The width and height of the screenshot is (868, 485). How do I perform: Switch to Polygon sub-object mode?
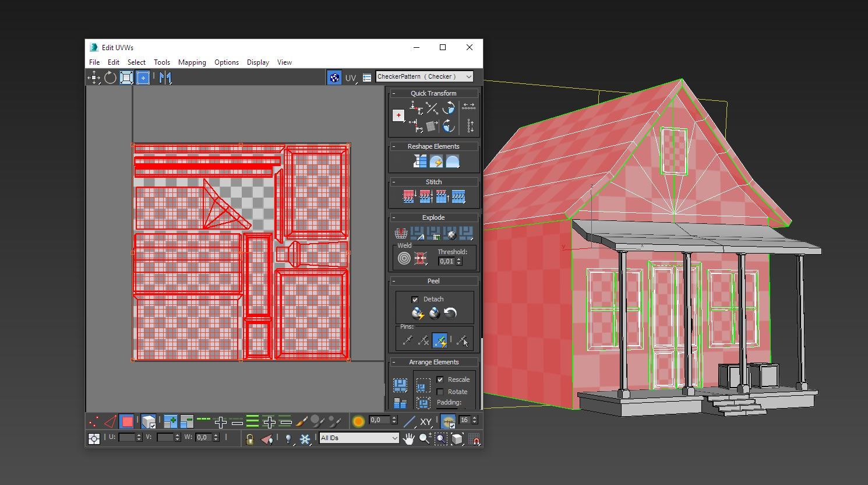pyautogui.click(x=127, y=421)
